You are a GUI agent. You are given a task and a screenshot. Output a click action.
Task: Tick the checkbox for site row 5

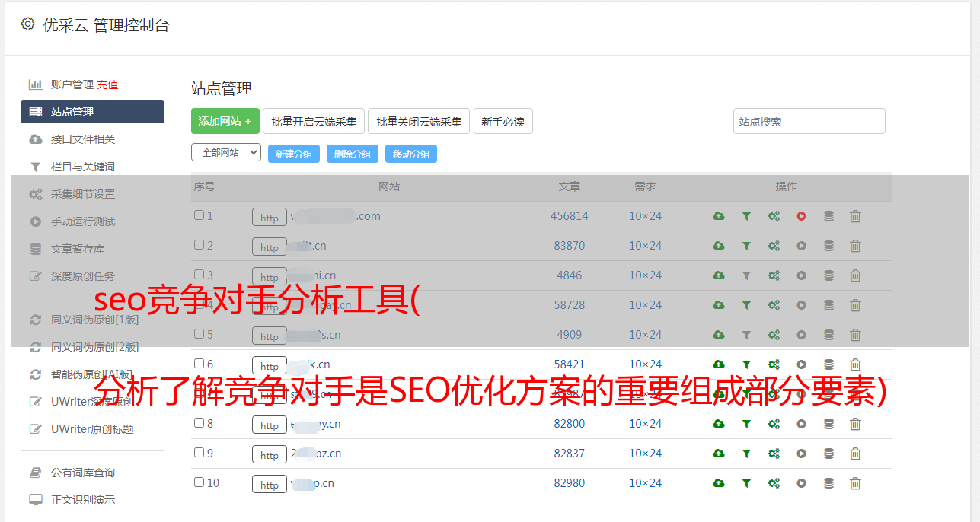click(199, 334)
